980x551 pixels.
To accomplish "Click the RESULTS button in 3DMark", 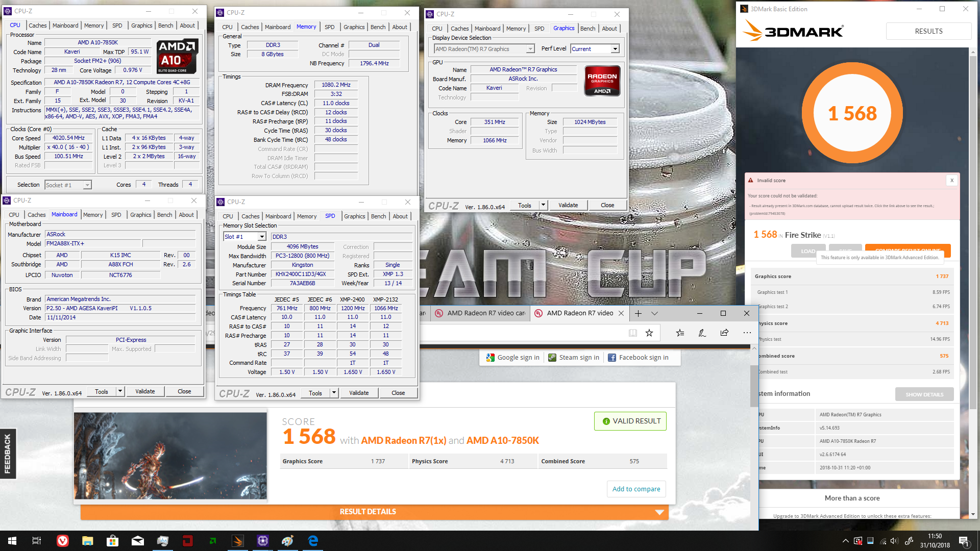I will 928,31.
